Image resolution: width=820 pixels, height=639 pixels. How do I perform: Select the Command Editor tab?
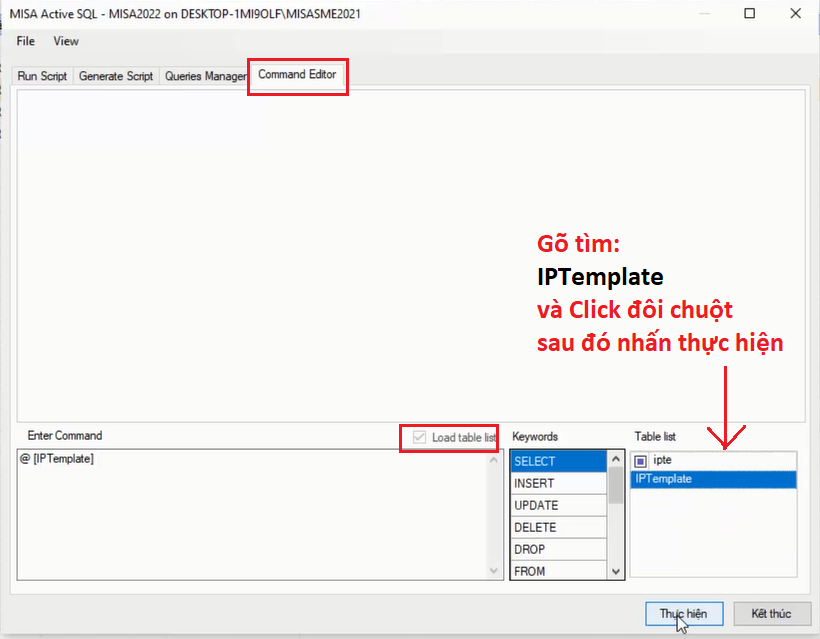coord(297,74)
